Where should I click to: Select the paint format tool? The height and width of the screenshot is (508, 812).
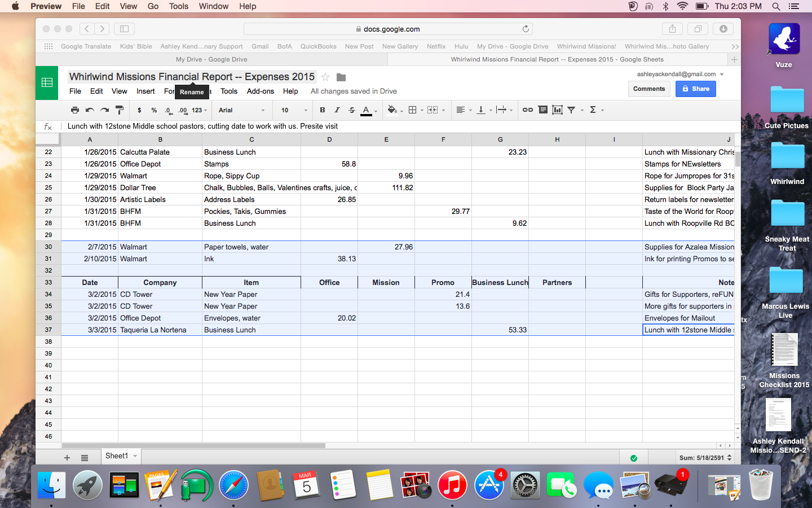point(120,110)
